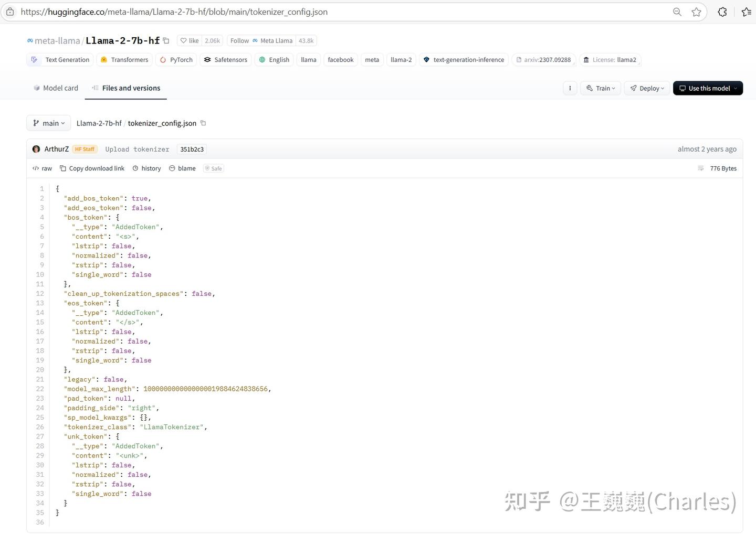The height and width of the screenshot is (534, 756).
Task: Navigate to the Llama-2-7b-hf breadcrumb folder
Action: coord(99,123)
